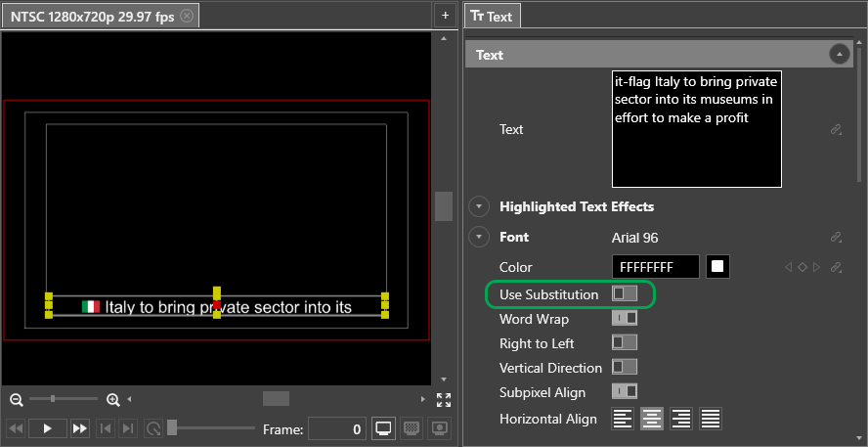
Task: Enable the Use Substitution toggle
Action: [x=624, y=293]
